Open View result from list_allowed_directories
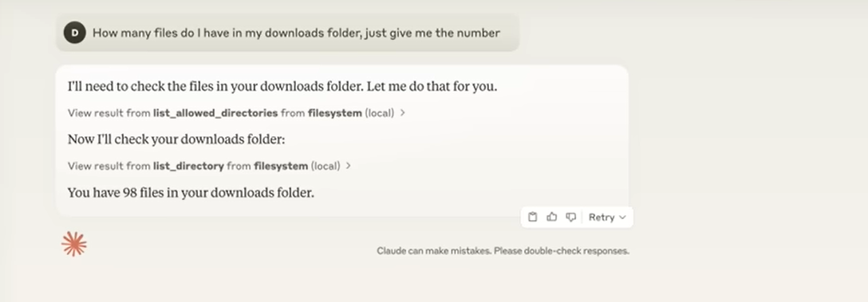Image resolution: width=868 pixels, height=302 pixels. pos(236,113)
